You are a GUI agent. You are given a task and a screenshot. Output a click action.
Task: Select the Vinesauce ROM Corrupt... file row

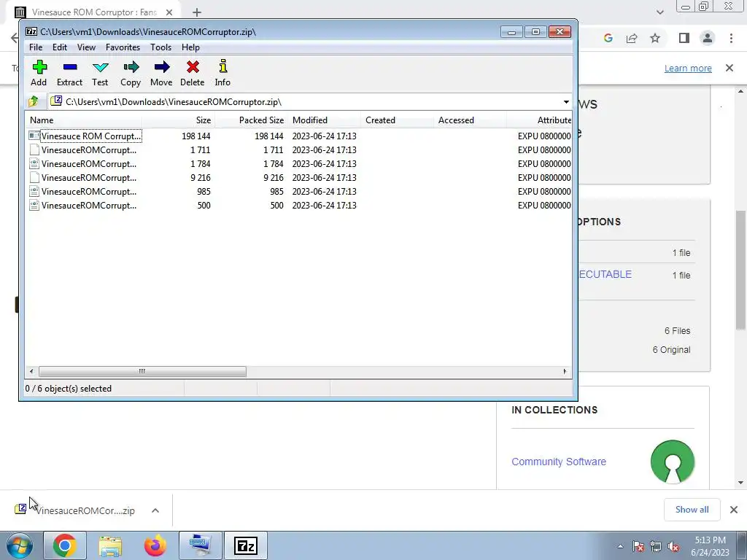click(298, 136)
